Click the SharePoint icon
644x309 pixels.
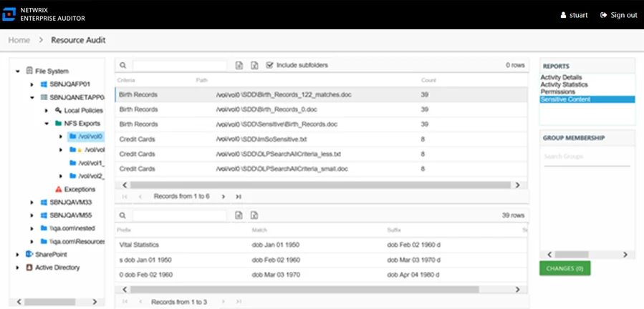click(x=29, y=255)
